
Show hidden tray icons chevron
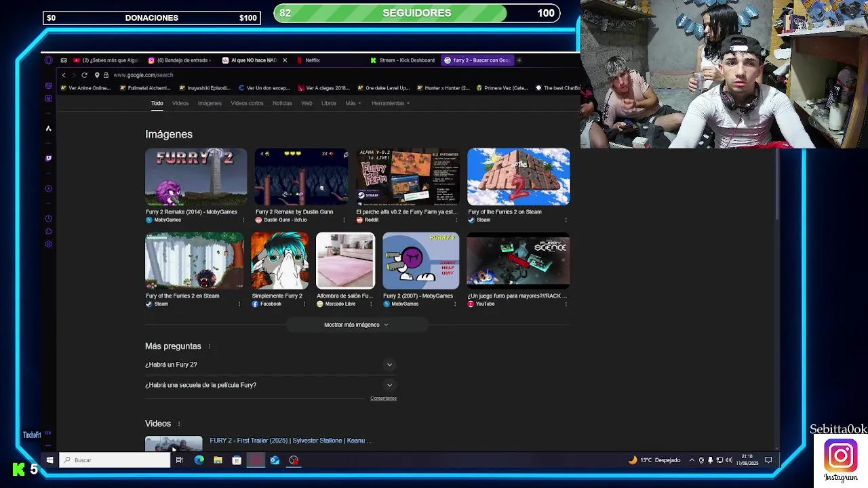coord(692,460)
